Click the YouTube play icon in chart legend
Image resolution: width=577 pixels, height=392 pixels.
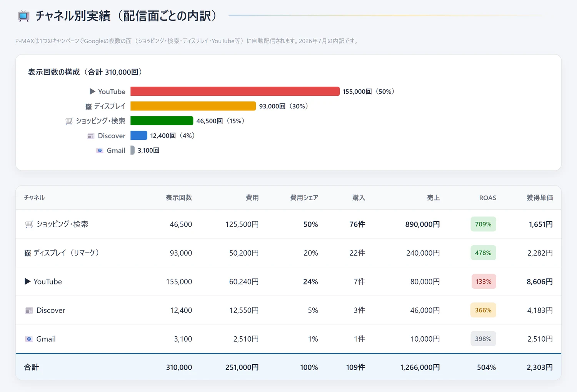pos(92,91)
